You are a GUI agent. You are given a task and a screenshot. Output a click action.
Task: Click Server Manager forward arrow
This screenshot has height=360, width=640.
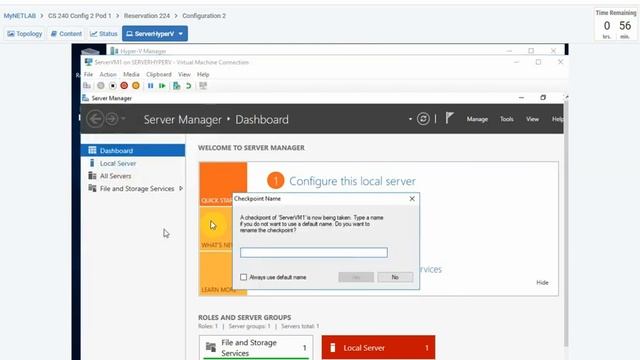tap(111, 119)
